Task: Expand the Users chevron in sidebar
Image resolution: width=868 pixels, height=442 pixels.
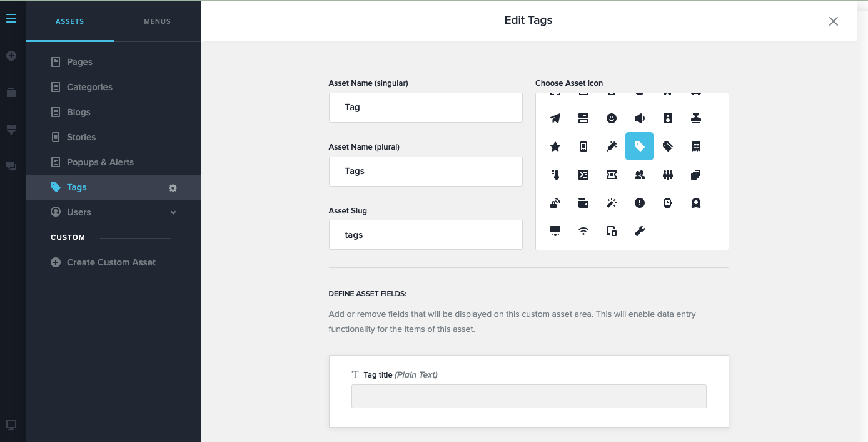Action: click(x=173, y=213)
